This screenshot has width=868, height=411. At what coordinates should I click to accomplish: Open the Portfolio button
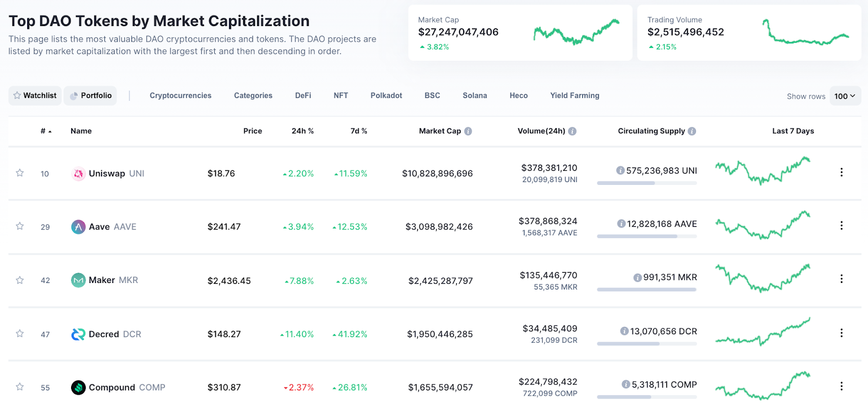(90, 95)
